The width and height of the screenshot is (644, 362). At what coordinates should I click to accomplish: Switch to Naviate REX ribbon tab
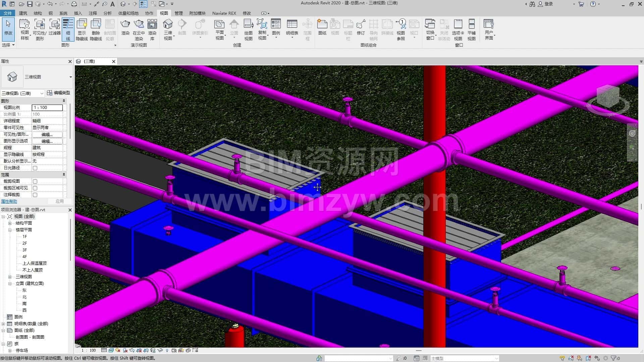(224, 13)
